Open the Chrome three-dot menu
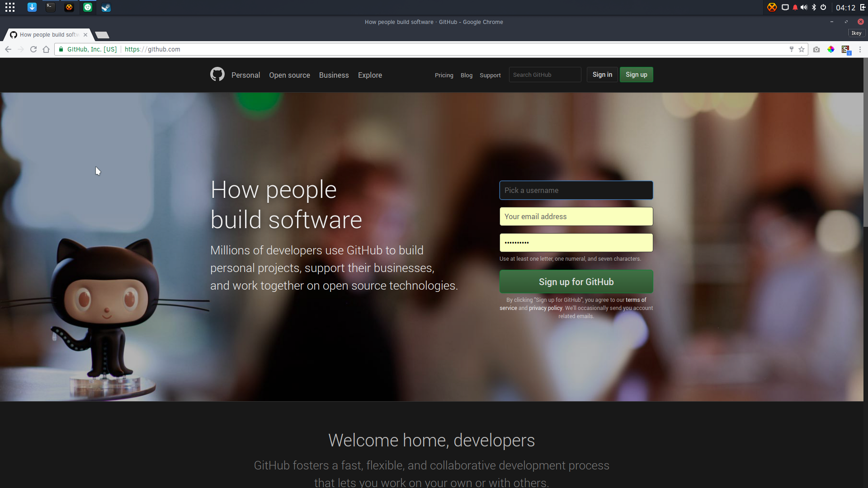This screenshot has width=868, height=488. (860, 49)
